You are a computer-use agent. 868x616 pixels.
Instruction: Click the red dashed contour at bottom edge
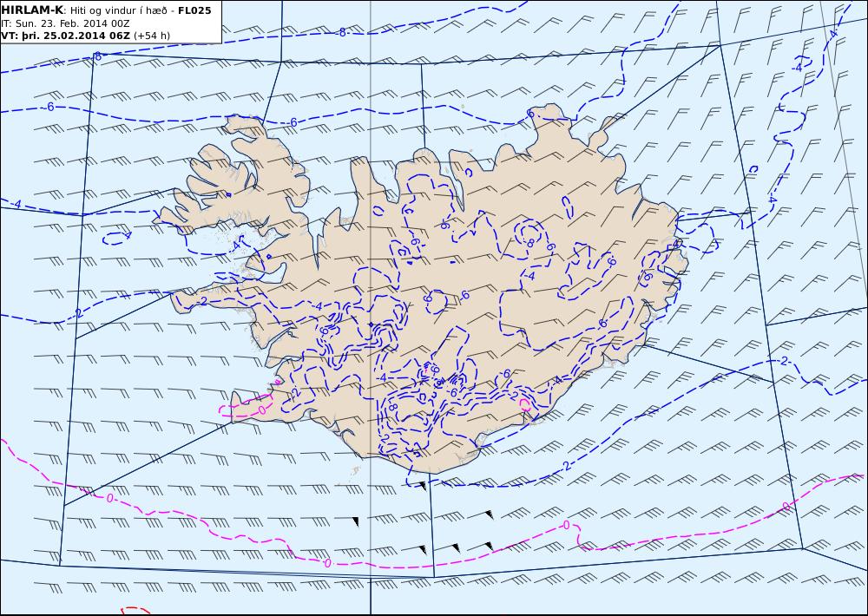[135, 610]
